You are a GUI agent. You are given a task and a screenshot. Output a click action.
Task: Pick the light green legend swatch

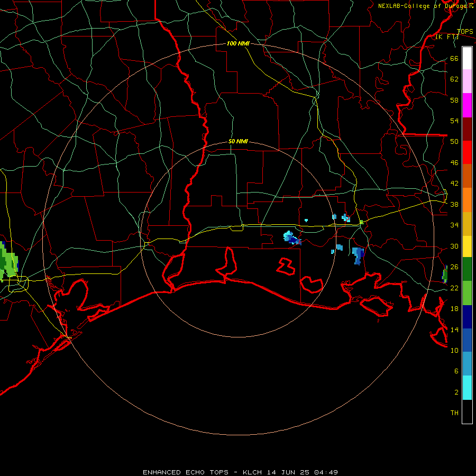click(467, 293)
